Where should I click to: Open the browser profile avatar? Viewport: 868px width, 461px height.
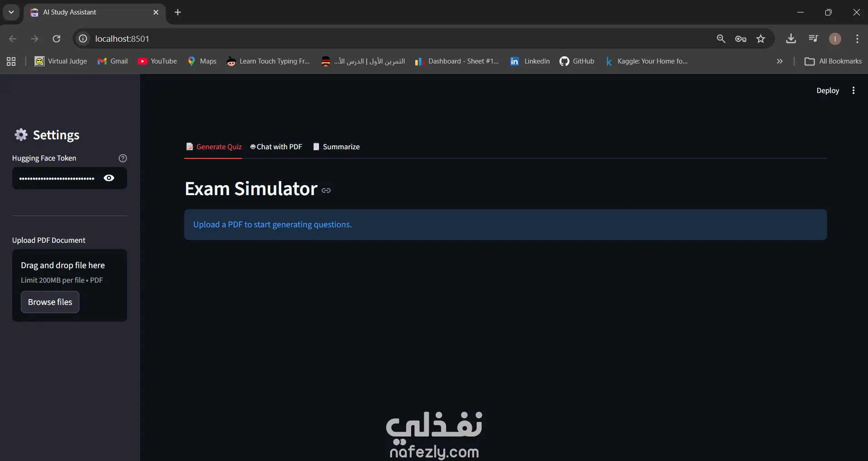pos(835,39)
